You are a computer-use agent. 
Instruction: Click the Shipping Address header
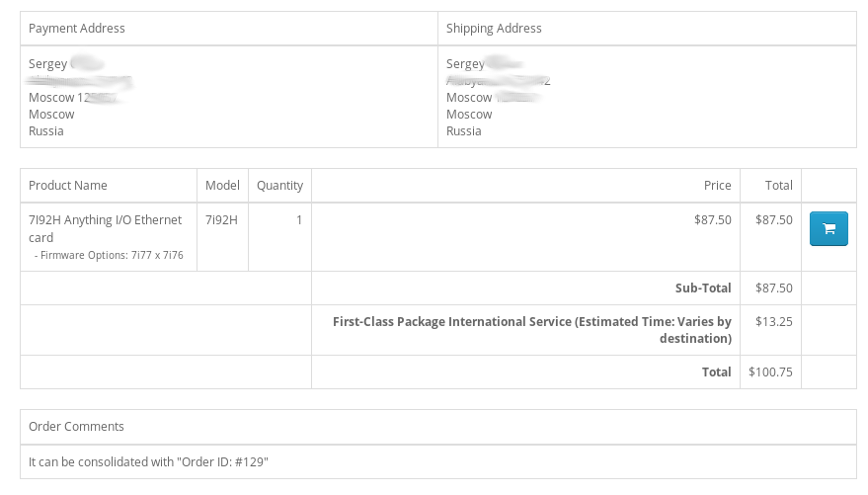(494, 29)
